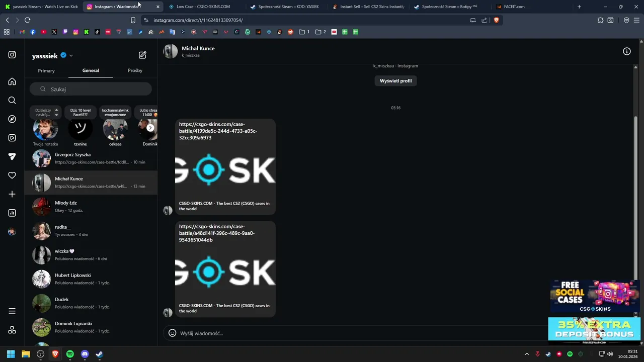Open Steam from taskbar
The image size is (644, 362).
click(x=99, y=354)
